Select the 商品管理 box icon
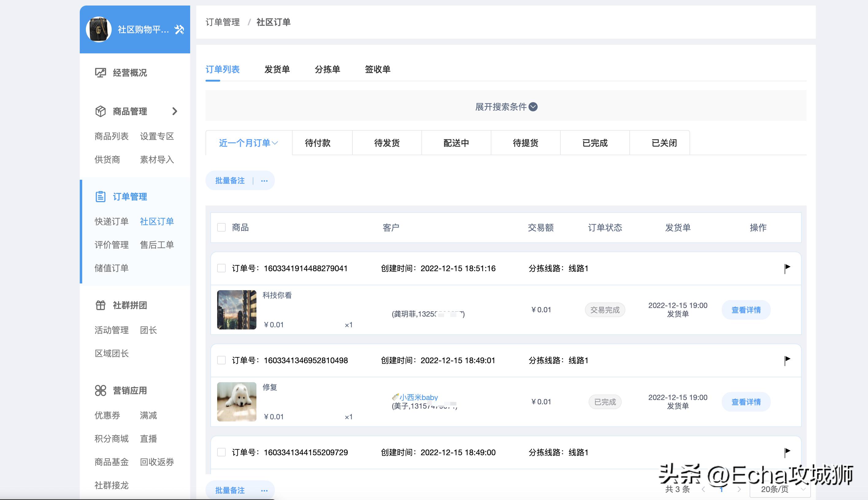Image resolution: width=868 pixels, height=500 pixels. (100, 111)
